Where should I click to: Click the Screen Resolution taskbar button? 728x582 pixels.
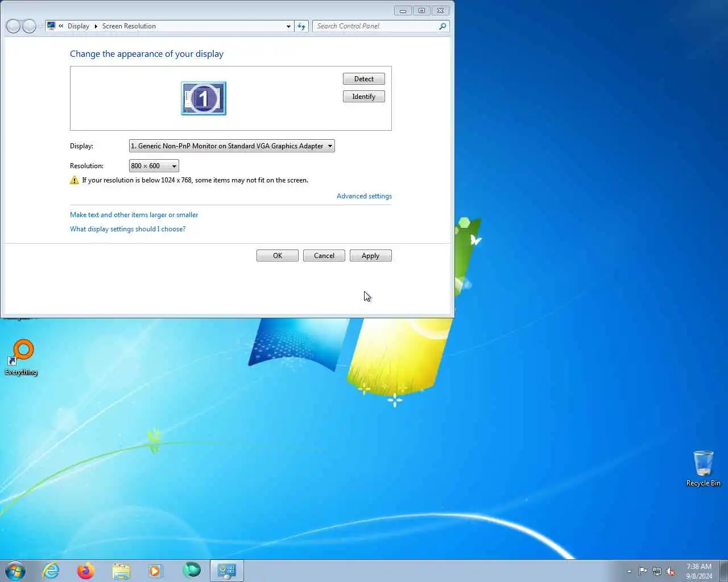[x=227, y=571]
